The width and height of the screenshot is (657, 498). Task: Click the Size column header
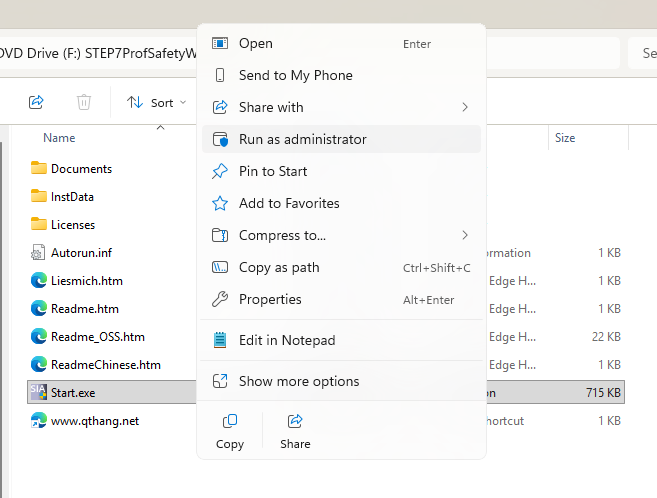(565, 138)
